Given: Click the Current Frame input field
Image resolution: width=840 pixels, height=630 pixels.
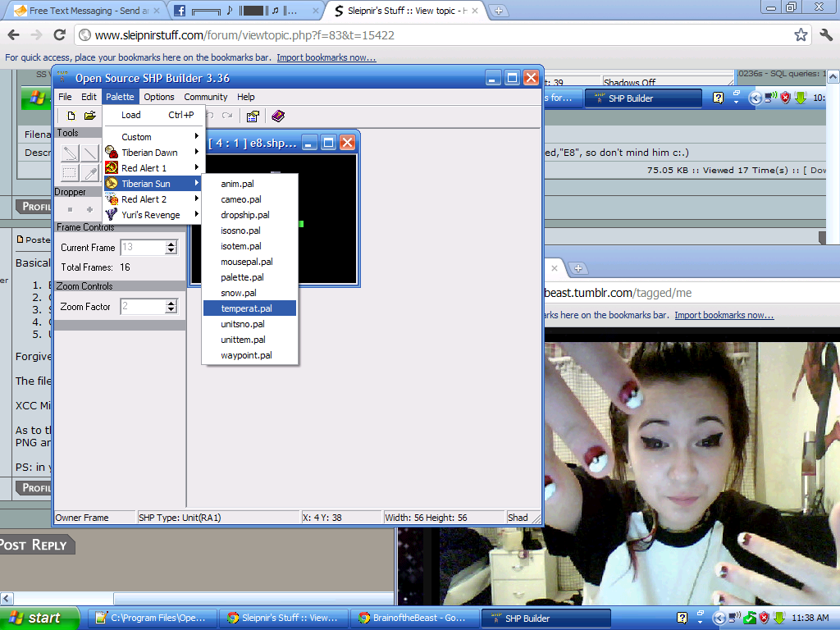Looking at the screenshot, I should [x=143, y=247].
